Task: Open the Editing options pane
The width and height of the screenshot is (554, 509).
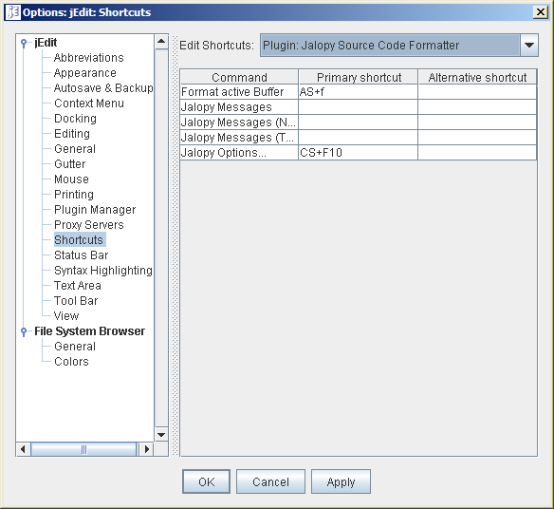Action: (x=72, y=134)
